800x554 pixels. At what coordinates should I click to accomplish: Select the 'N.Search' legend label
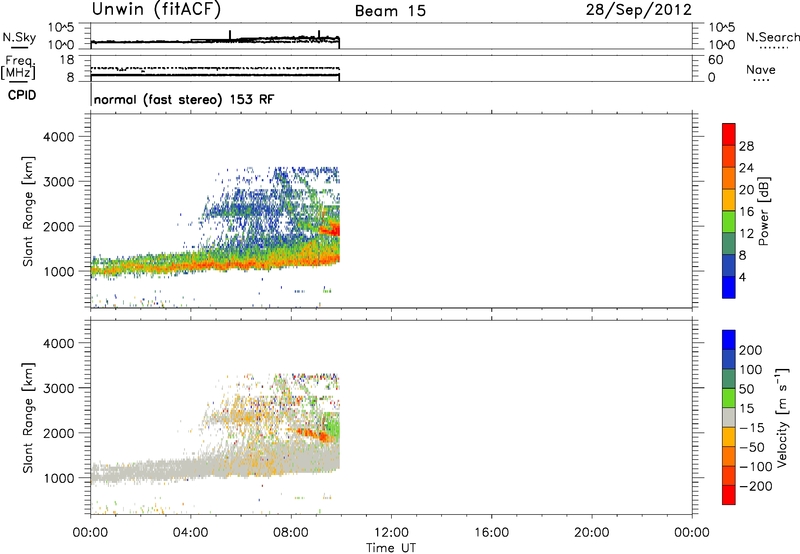pos(772,37)
